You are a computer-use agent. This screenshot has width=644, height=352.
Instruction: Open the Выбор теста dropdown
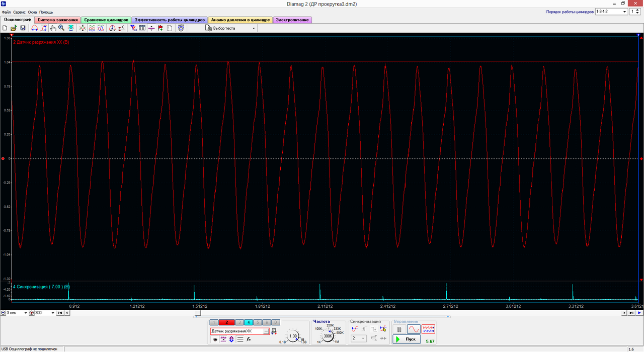click(x=231, y=28)
